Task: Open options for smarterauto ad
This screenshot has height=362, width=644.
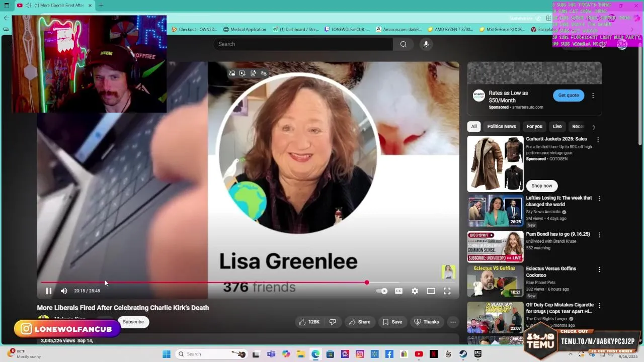Action: pyautogui.click(x=593, y=96)
